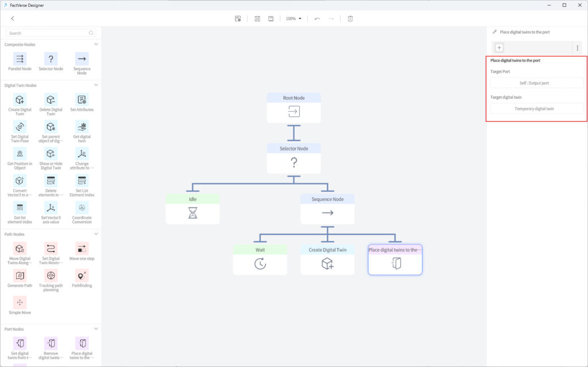Select the Wait node on canvas
Screen dimensions: 588x367
pos(260,260)
